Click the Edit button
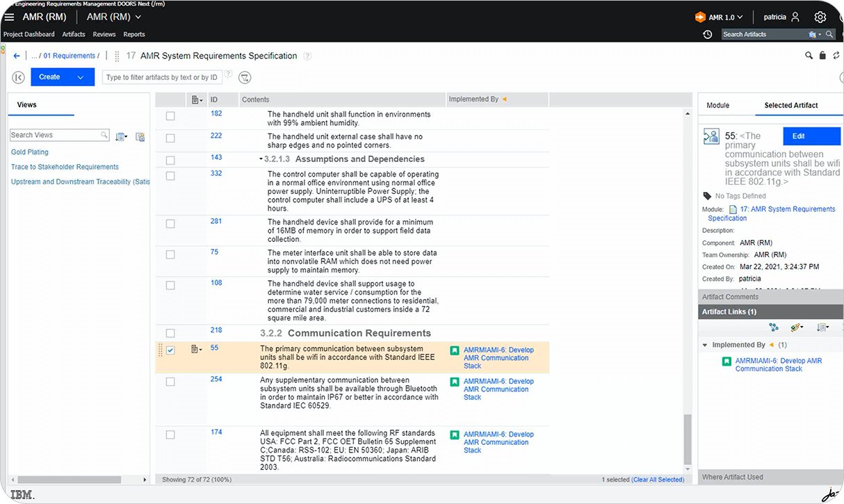The image size is (844, 504). [812, 136]
